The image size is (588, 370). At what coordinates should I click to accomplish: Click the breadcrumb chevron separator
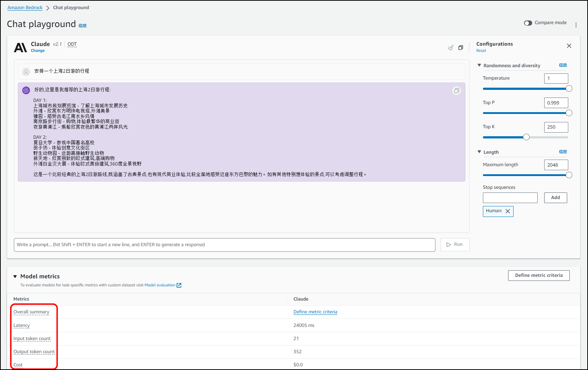pos(48,8)
